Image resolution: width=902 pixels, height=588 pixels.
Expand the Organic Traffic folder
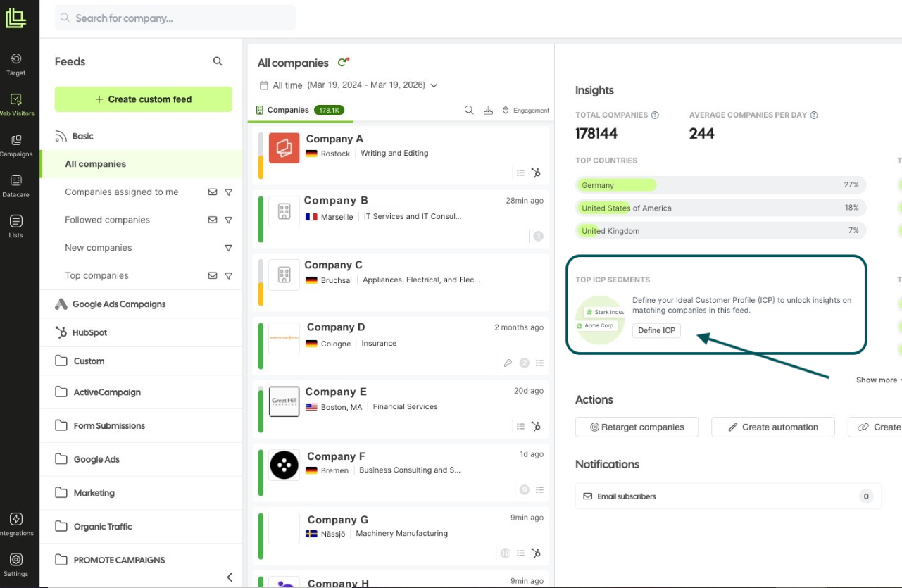[x=141, y=527]
